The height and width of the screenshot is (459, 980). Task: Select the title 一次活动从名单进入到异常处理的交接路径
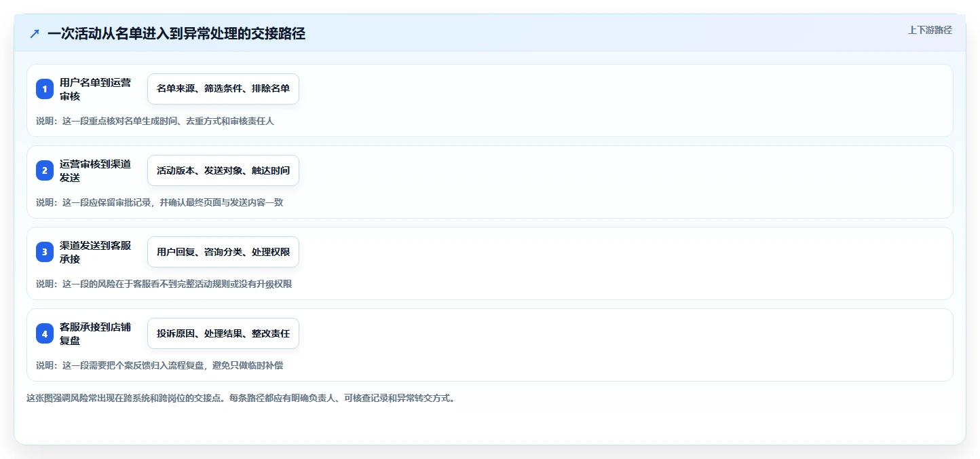point(176,33)
